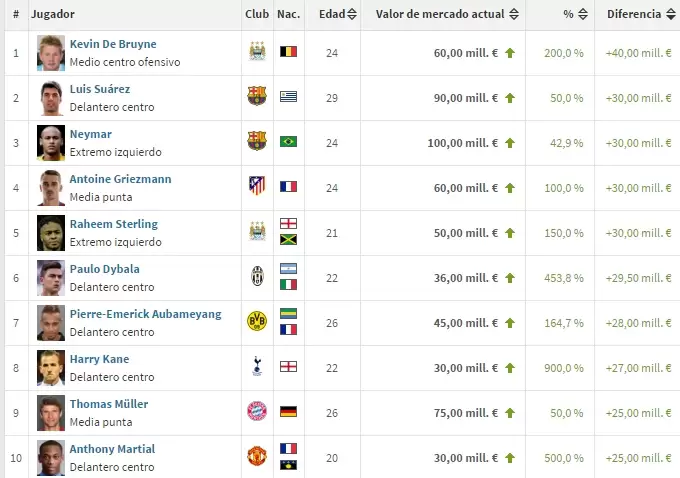The image size is (680, 478).
Task: Click Juventus crest next to Paulo Dybala
Action: [x=257, y=276]
